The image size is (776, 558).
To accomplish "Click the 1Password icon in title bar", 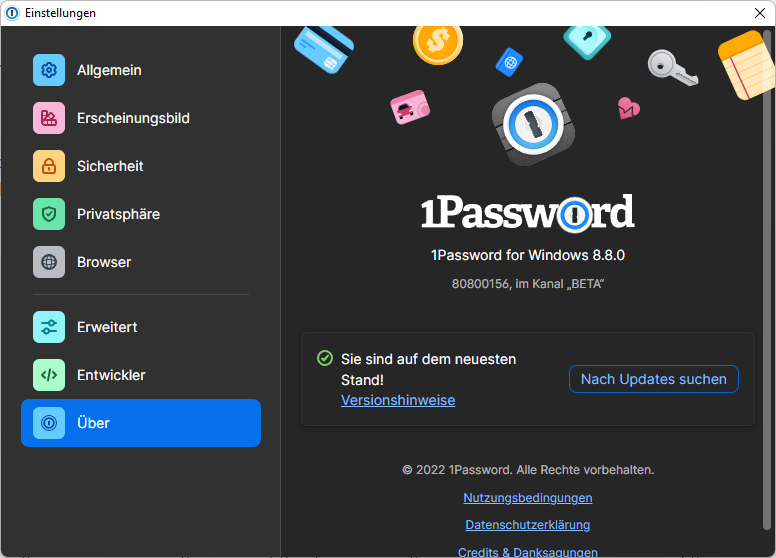I will (12, 13).
